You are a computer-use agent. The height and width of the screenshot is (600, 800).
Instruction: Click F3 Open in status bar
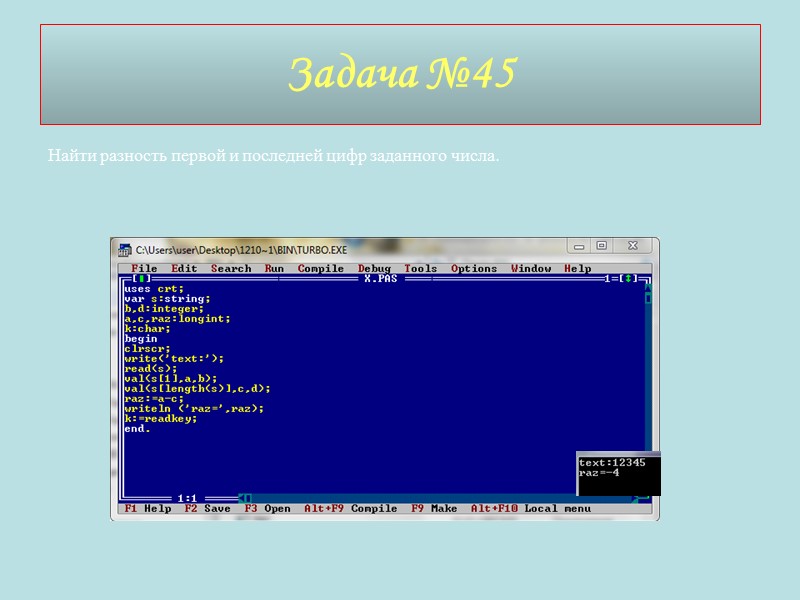click(267, 509)
